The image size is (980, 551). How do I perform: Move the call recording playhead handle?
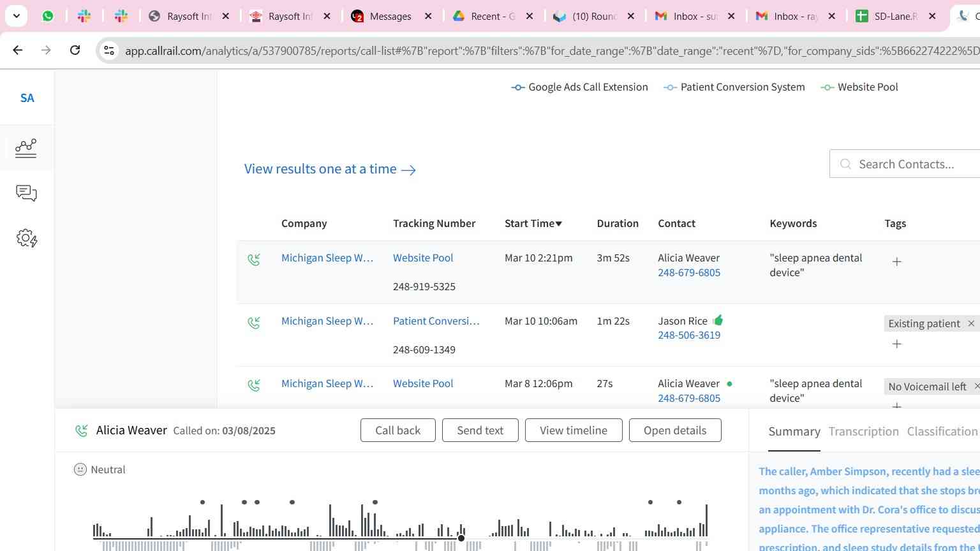[x=461, y=538]
